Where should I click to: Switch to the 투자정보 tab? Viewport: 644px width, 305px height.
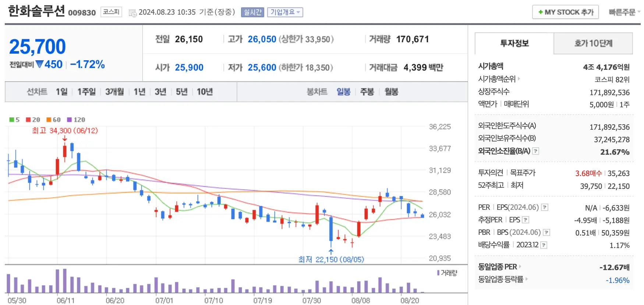tap(514, 43)
